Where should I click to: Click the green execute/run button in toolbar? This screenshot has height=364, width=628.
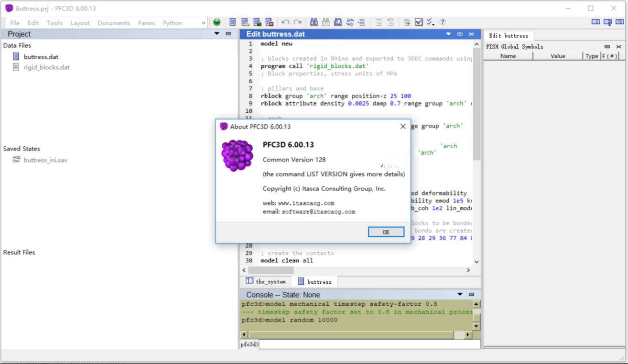[x=217, y=22]
